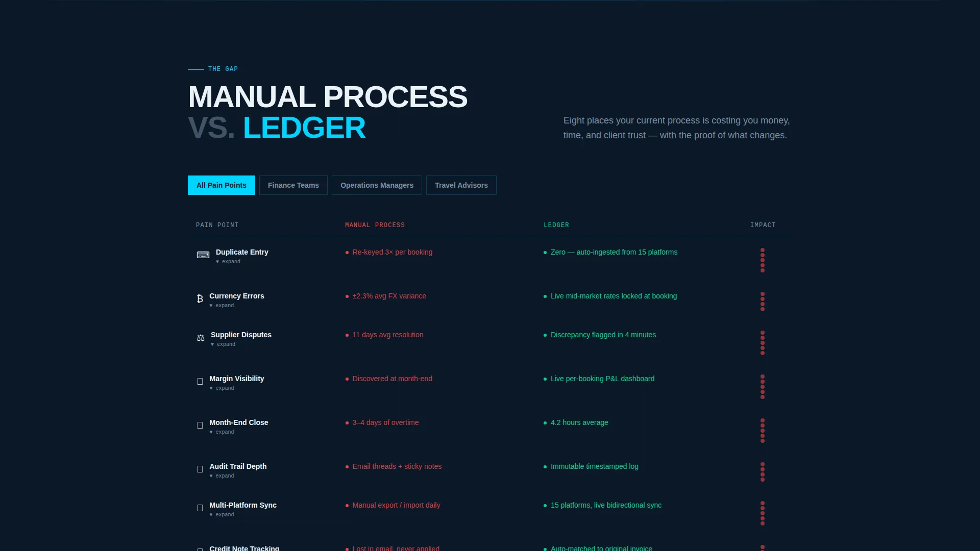Click the scales icon beside Supplier Disputes
980x551 pixels.
(x=201, y=338)
